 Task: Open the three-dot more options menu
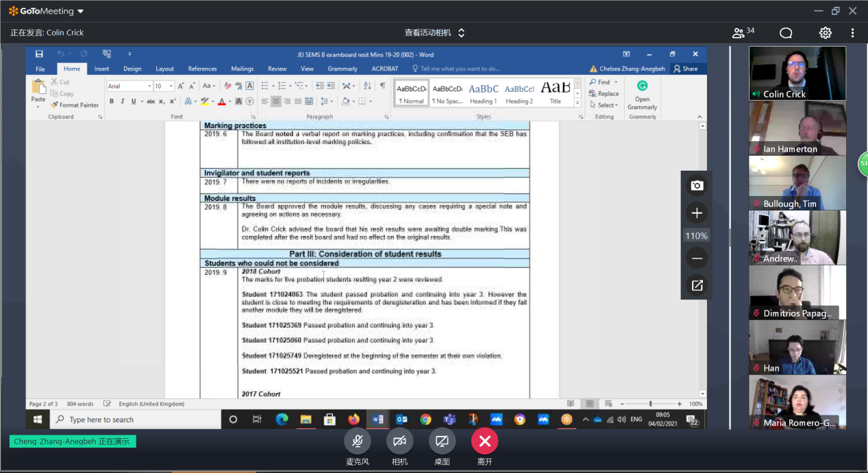pos(852,33)
